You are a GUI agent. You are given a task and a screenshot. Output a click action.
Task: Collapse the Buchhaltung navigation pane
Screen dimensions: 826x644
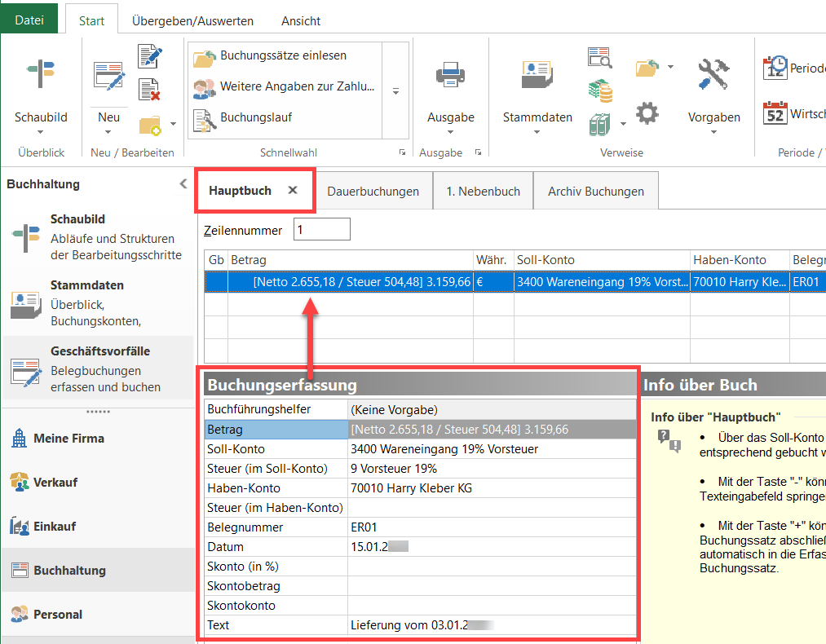[183, 184]
